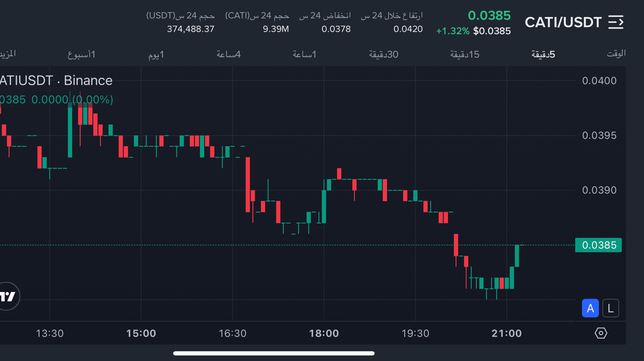Screen dimensions: 644x361
Task: Toggle logarithmic scale L button
Action: tap(611, 308)
